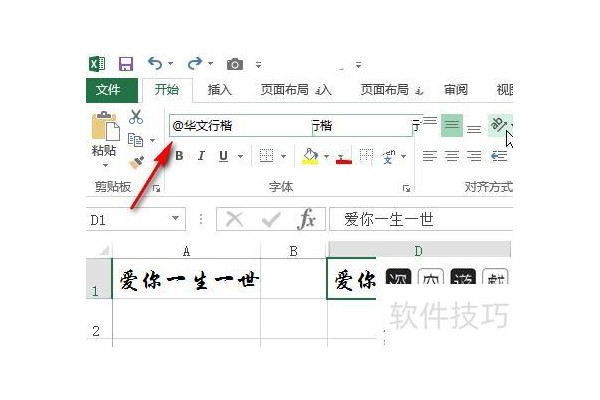Click the text orientation ab icon
Viewport: 600px width, 400px height.
(498, 125)
